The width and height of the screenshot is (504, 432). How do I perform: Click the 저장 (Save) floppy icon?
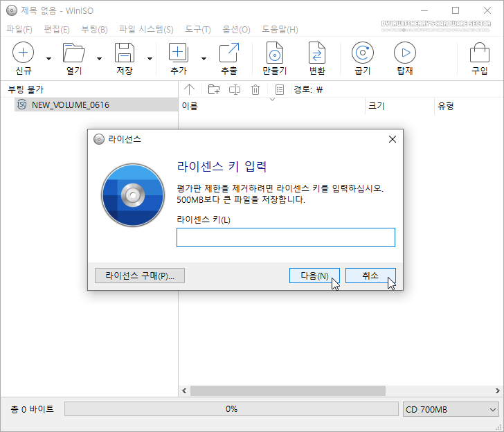click(125, 53)
